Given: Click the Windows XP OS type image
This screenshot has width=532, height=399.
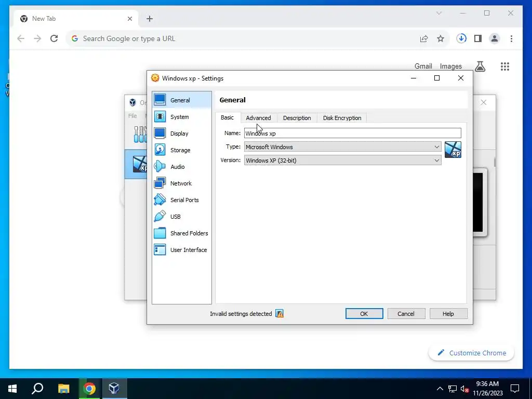Looking at the screenshot, I should [x=453, y=150].
